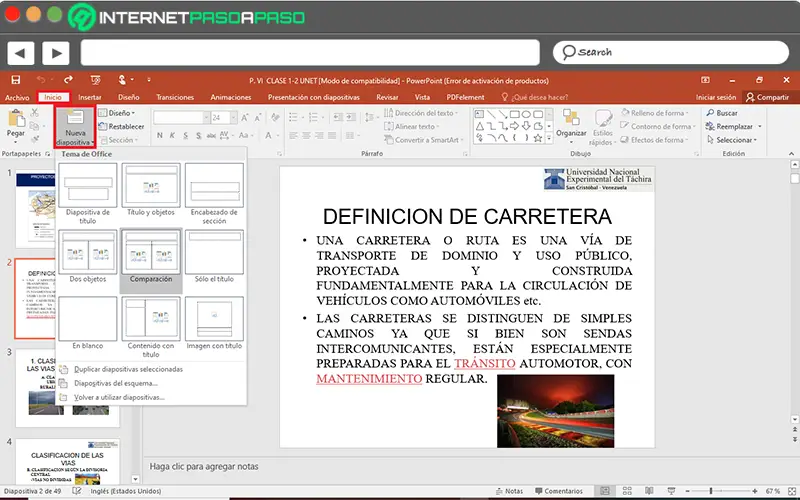
Task: Expand the Diseño layout dropdown
Action: [x=120, y=114]
